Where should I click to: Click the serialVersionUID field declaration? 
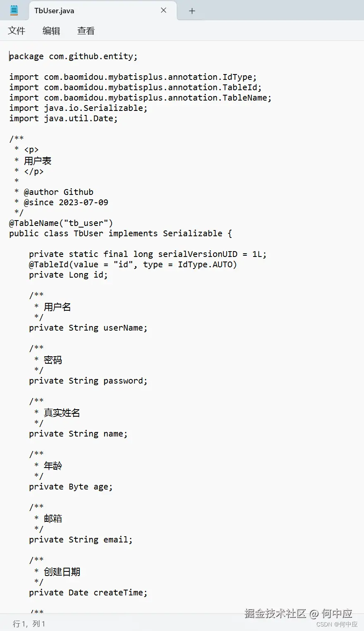(x=148, y=254)
